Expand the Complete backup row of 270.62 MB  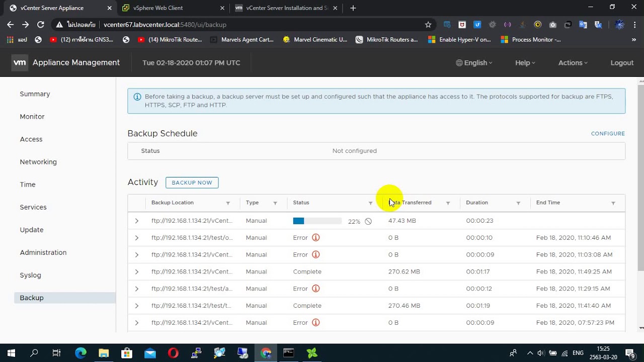point(136,272)
